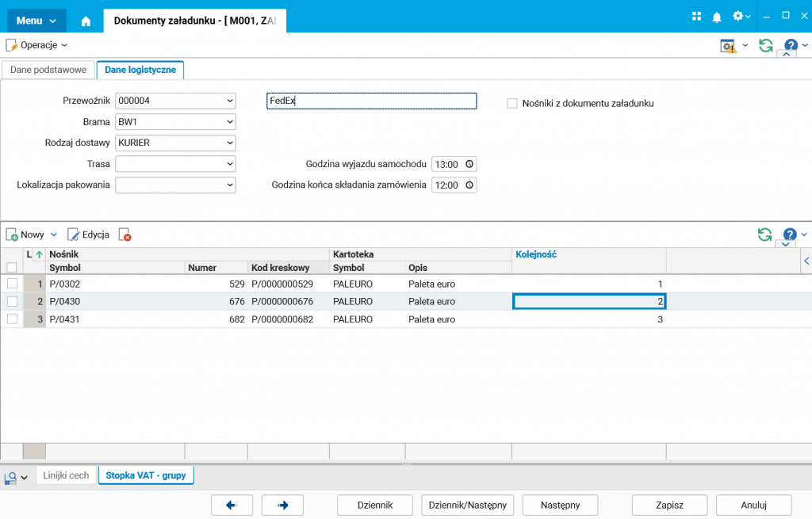Expand the Lokalizacja pakowania dropdown
Image resolution: width=812 pixels, height=519 pixels.
pos(229,185)
